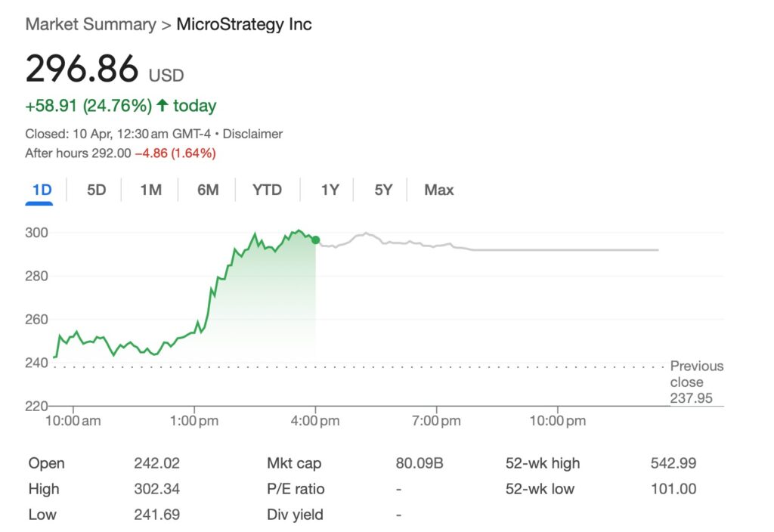Open the 5Y chart view
The width and height of the screenshot is (774, 532).
click(x=382, y=190)
